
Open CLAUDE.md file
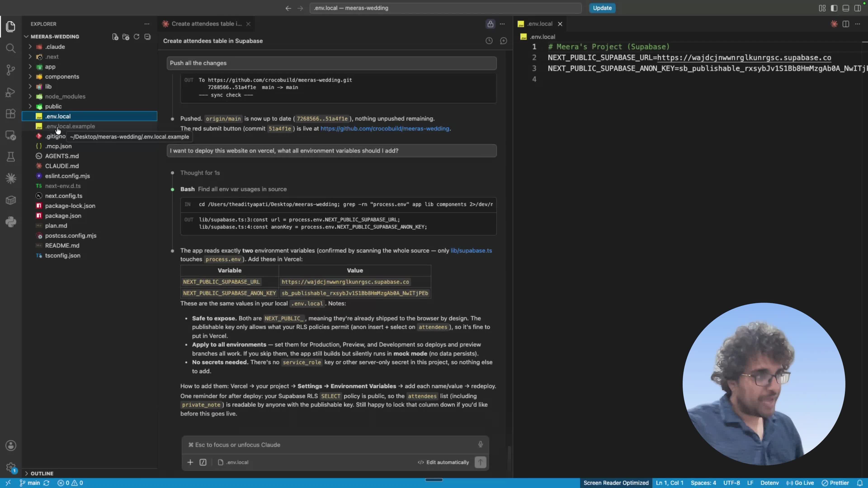click(89, 166)
